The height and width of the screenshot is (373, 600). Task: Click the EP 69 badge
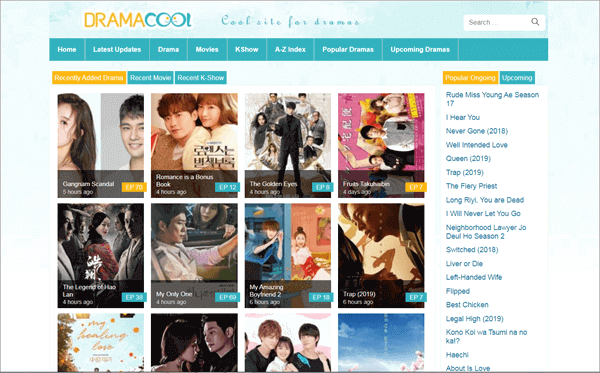pos(227,297)
